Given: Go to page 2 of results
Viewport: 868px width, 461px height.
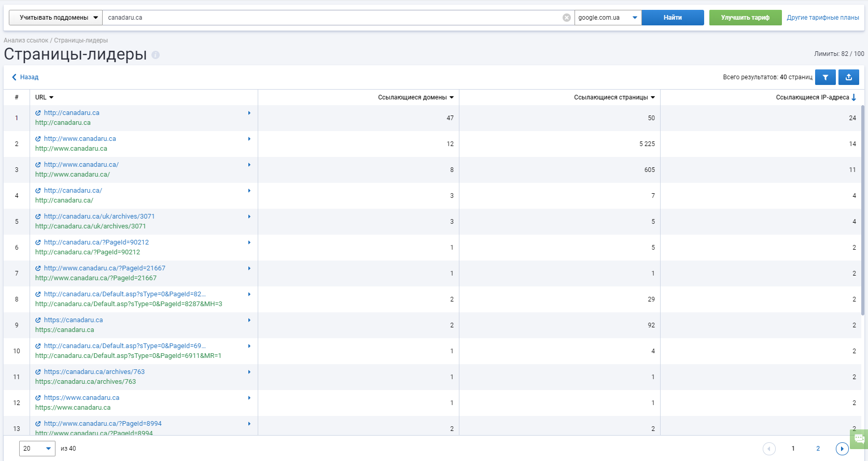Looking at the screenshot, I should pos(818,449).
